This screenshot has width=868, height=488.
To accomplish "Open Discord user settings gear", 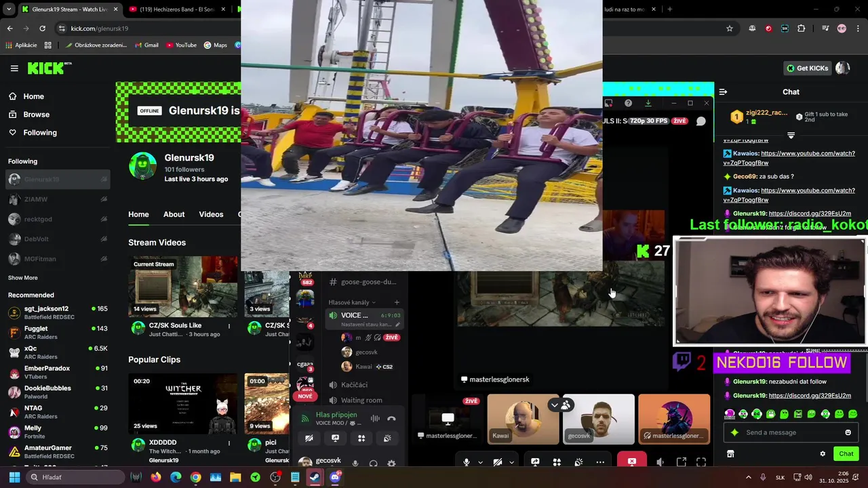I will [x=391, y=464].
